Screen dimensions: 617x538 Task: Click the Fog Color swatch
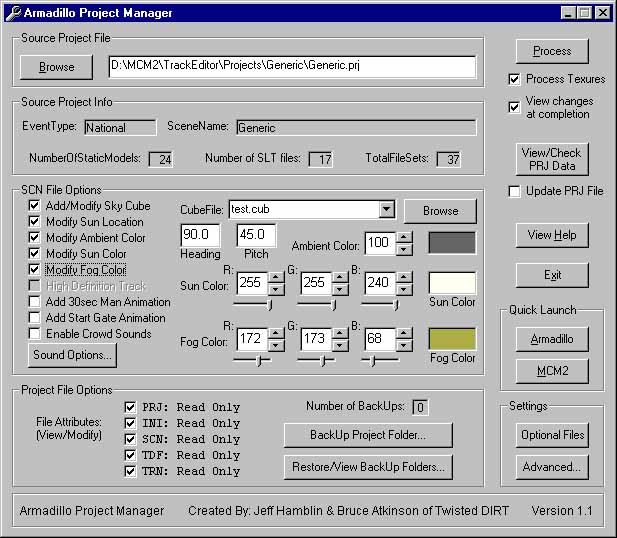tap(452, 339)
